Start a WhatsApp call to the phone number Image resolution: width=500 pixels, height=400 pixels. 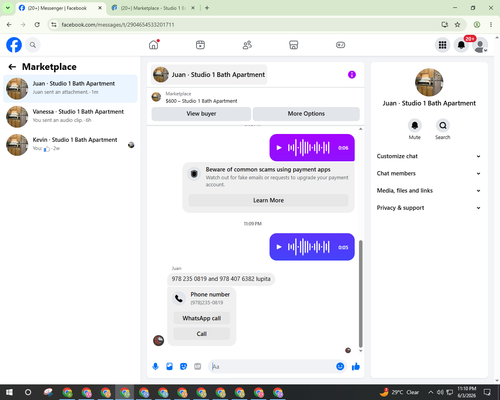202,318
